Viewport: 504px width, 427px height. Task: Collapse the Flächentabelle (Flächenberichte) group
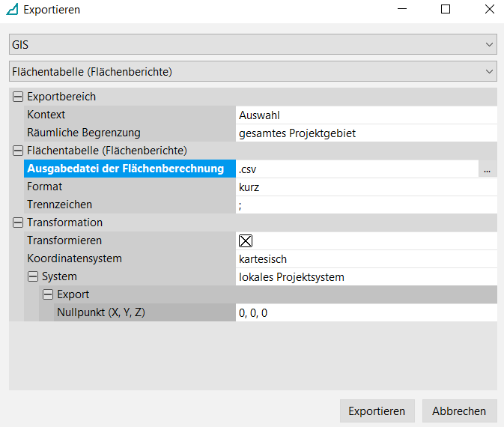click(x=18, y=151)
